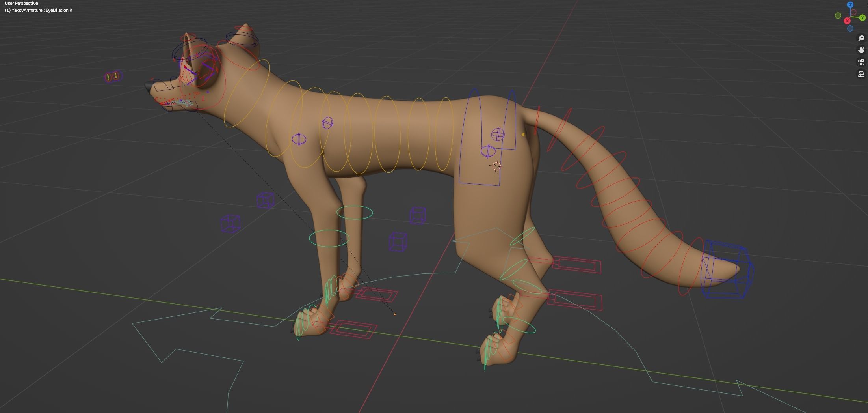Snap view to the green Y axis
The height and width of the screenshot is (413, 868).
coord(862,18)
